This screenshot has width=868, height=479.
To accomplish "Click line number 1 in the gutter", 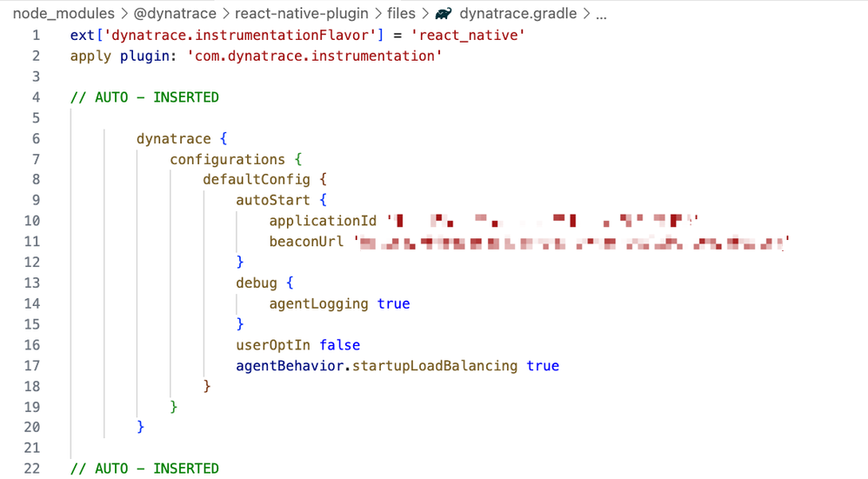I will (36, 36).
